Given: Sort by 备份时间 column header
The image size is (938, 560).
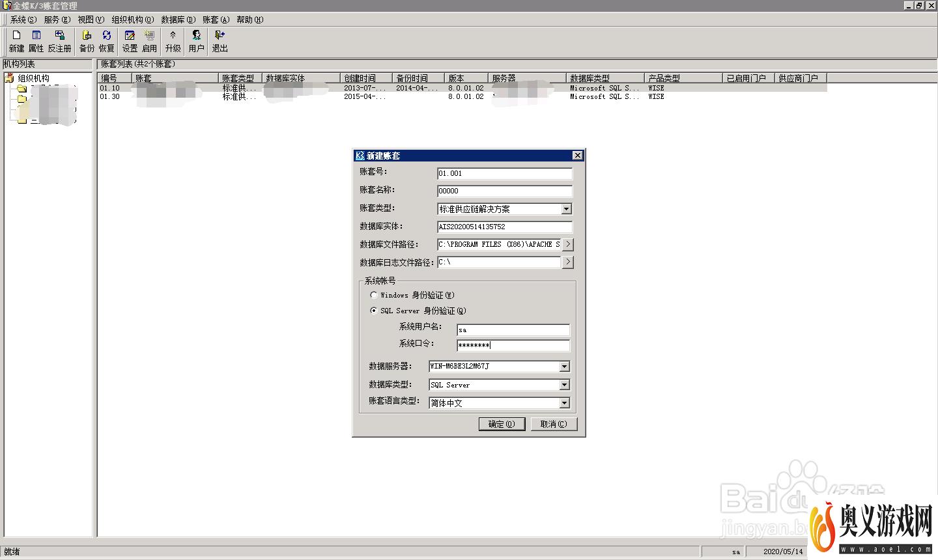Looking at the screenshot, I should [419, 78].
